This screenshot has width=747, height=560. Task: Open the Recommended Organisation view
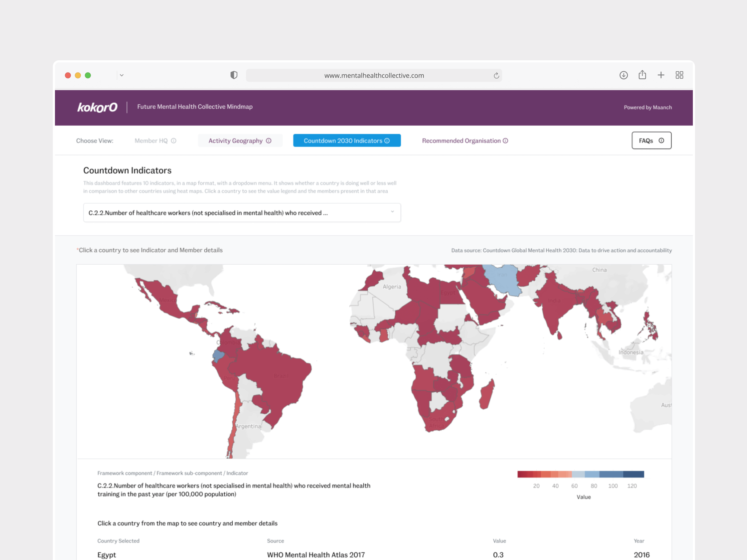(461, 141)
